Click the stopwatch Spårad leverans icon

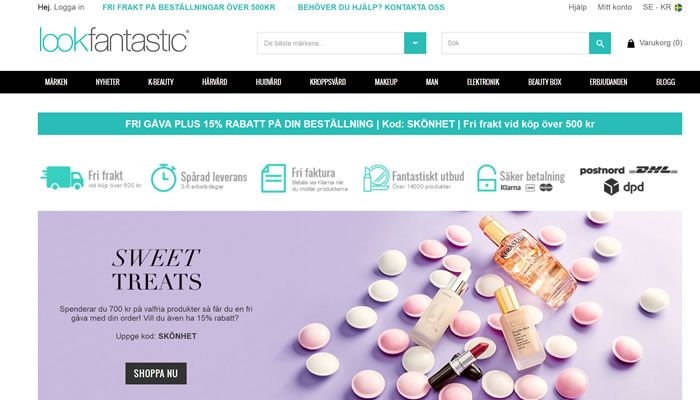click(x=163, y=178)
